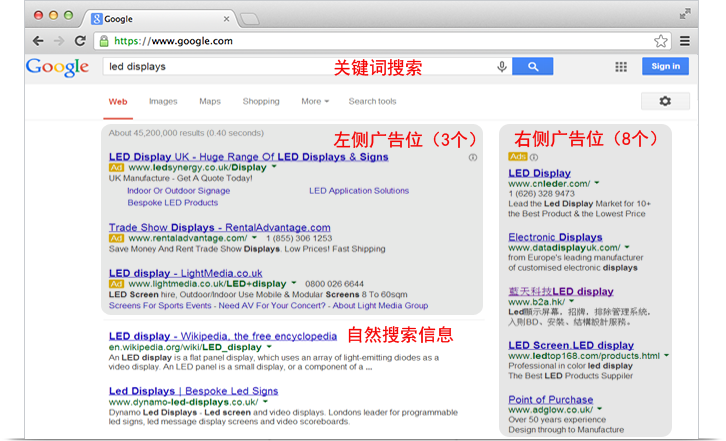Viewport: 726px width, 441px height.
Task: Open Search tools
Action: (372, 101)
